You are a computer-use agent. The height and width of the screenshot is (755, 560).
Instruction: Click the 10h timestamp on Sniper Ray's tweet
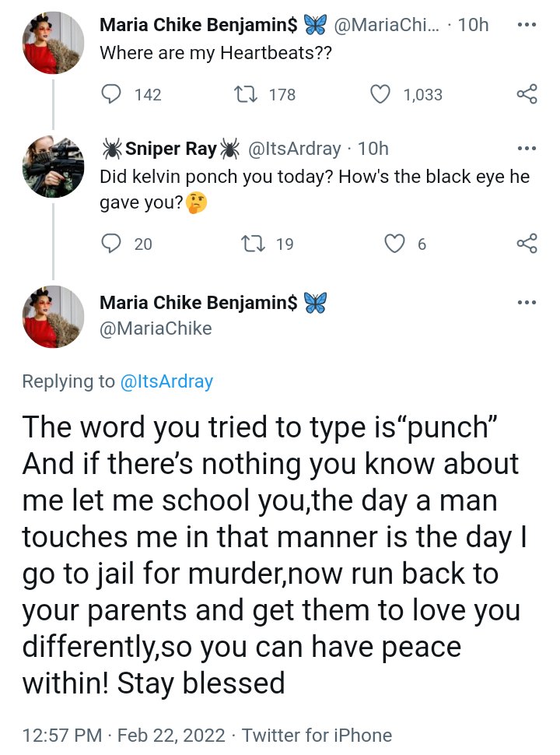[373, 149]
